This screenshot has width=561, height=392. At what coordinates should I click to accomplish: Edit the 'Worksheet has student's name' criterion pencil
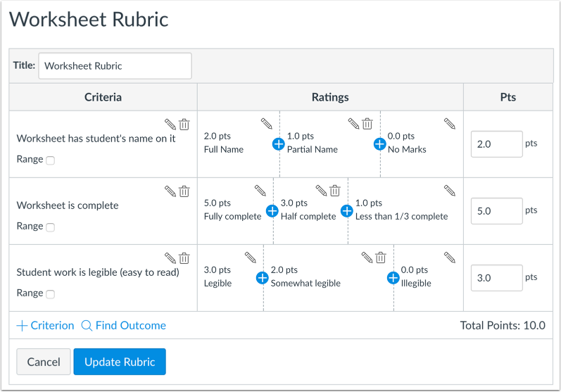coord(170,125)
